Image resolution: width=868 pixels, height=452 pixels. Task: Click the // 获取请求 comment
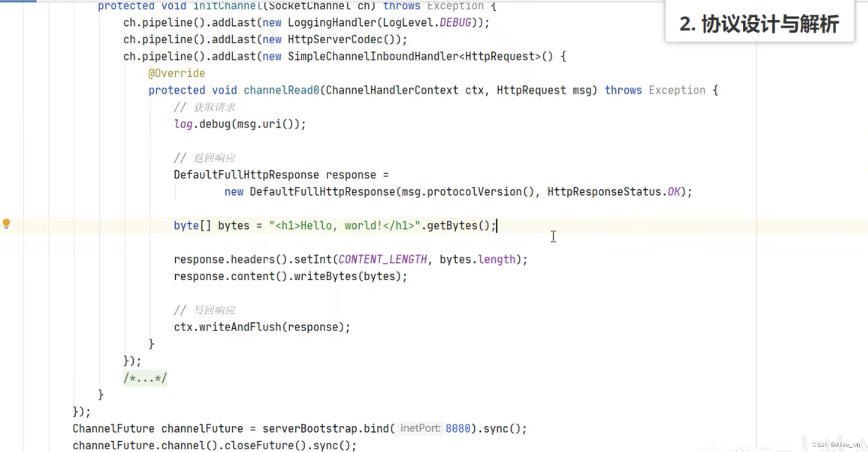(204, 107)
